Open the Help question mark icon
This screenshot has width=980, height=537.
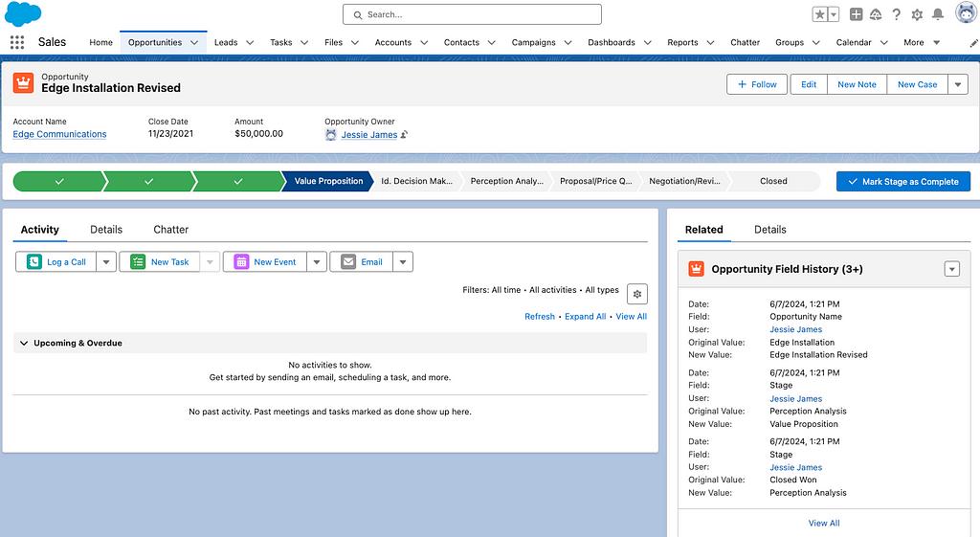[897, 14]
